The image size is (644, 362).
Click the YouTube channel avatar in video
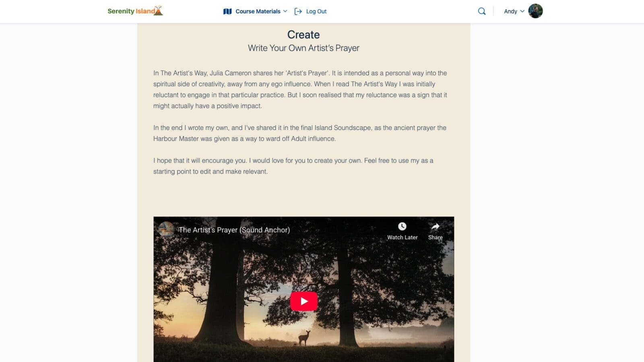(x=166, y=230)
